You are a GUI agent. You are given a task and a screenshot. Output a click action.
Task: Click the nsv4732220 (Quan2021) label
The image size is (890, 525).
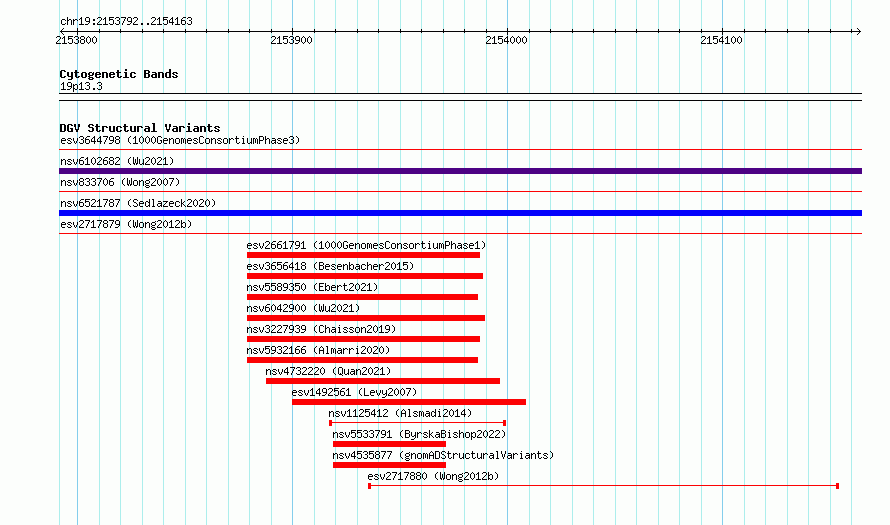(x=328, y=371)
